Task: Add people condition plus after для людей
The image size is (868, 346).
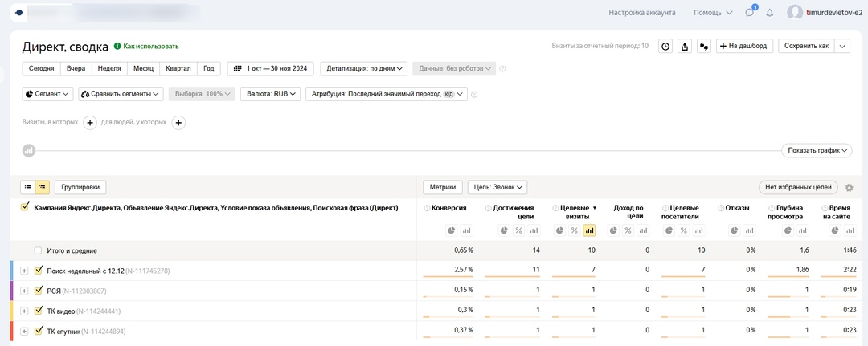Action: click(x=178, y=123)
